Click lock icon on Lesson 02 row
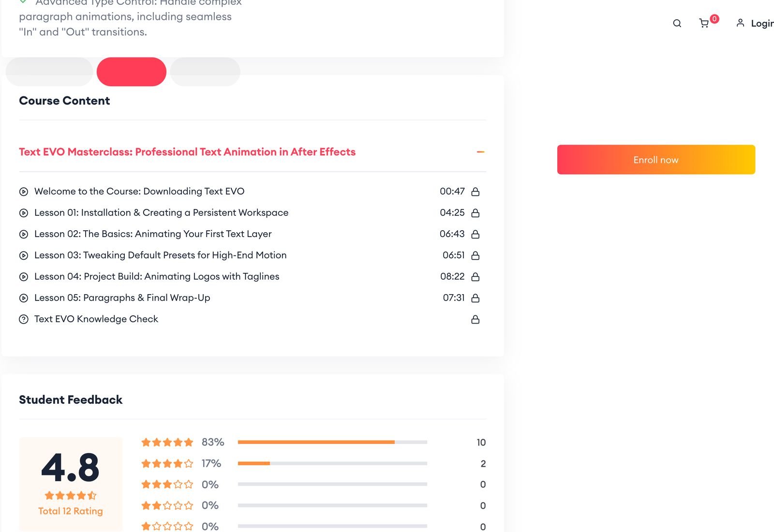774x532 pixels. 476,234
